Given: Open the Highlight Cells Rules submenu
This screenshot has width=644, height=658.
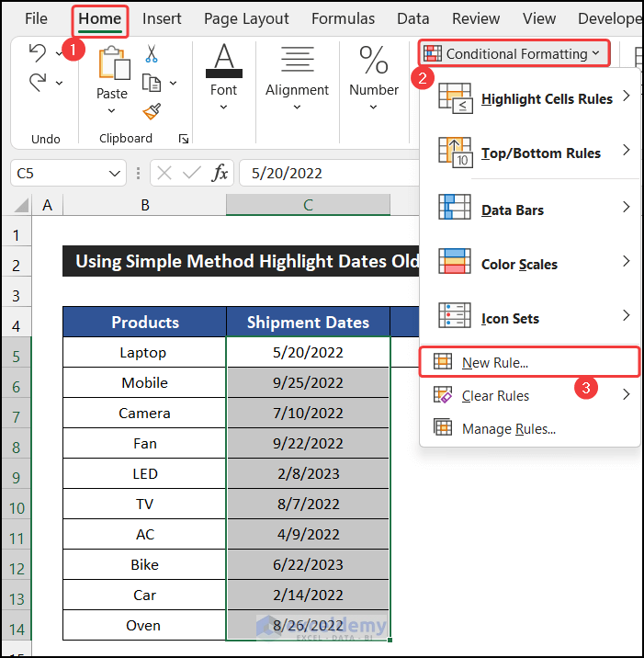Looking at the screenshot, I should click(x=546, y=98).
